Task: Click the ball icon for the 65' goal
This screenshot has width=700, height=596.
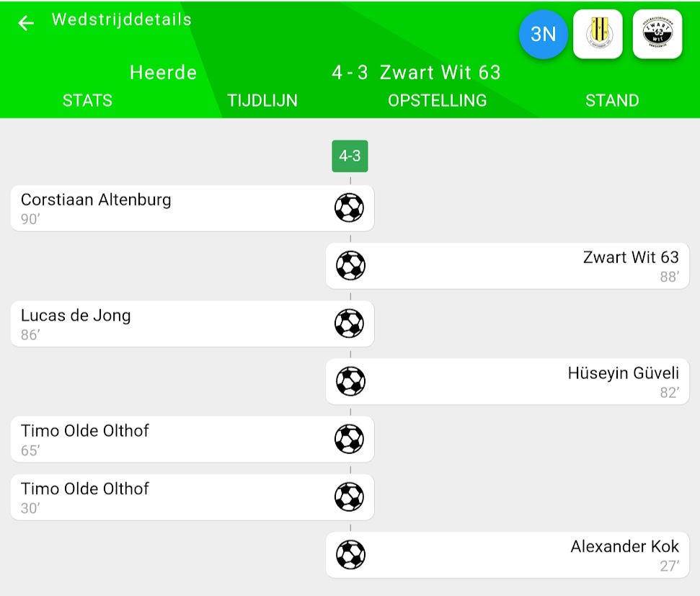Action: [349, 439]
